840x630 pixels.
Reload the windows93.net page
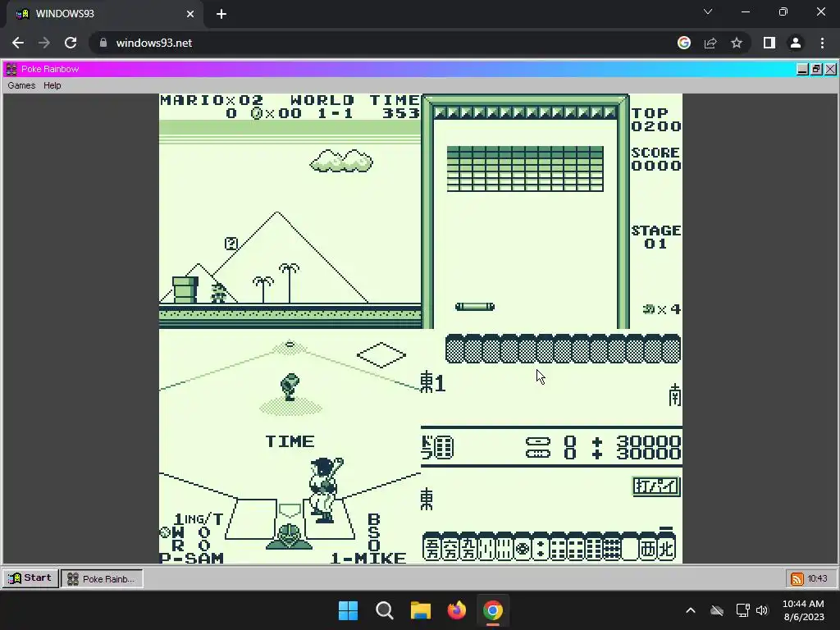[x=71, y=43]
